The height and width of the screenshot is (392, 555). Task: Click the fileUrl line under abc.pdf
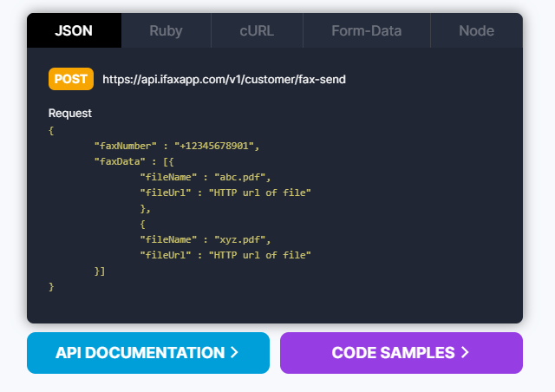(x=225, y=193)
